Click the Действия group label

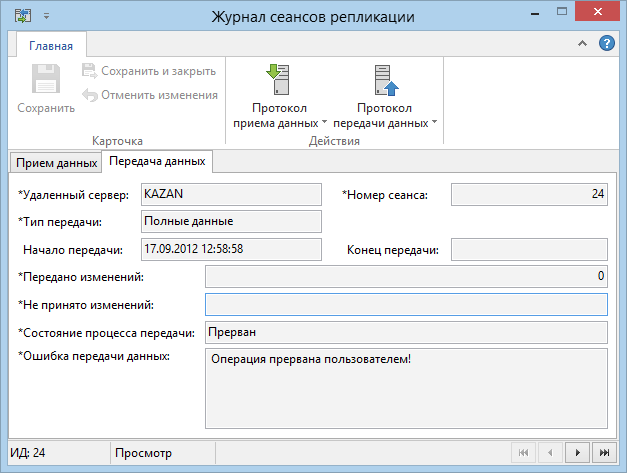click(334, 141)
